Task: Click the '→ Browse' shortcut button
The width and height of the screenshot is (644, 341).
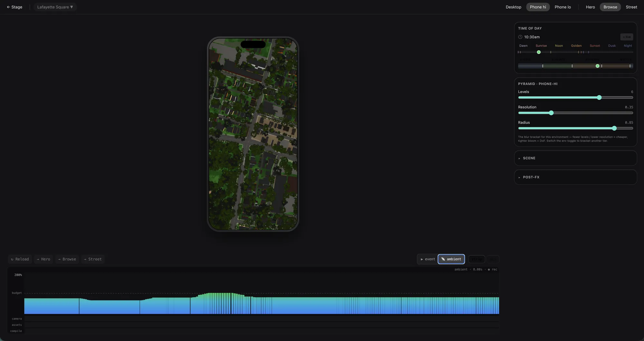Action: pyautogui.click(x=67, y=259)
